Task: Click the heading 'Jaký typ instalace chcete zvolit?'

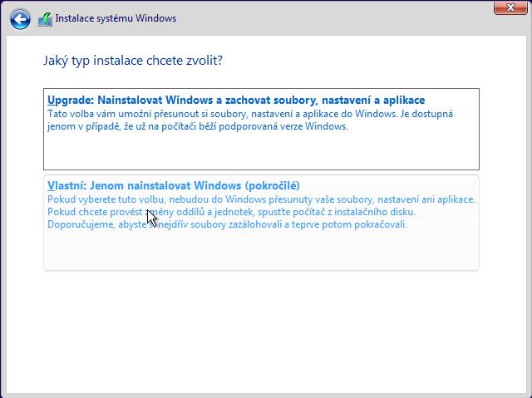Action: point(132,61)
